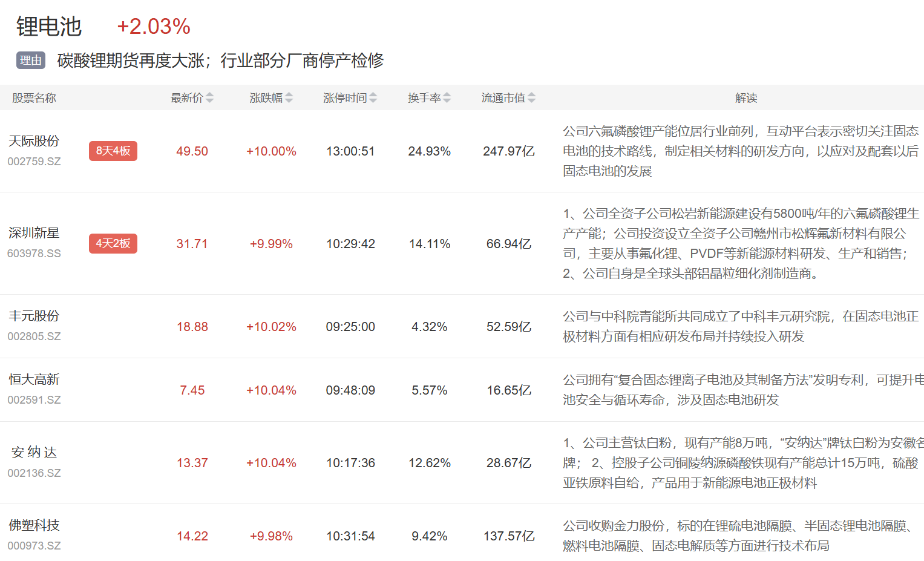This screenshot has height=561, width=924.
Task: Click the 换手率 sort arrows icon
Action: [x=447, y=98]
